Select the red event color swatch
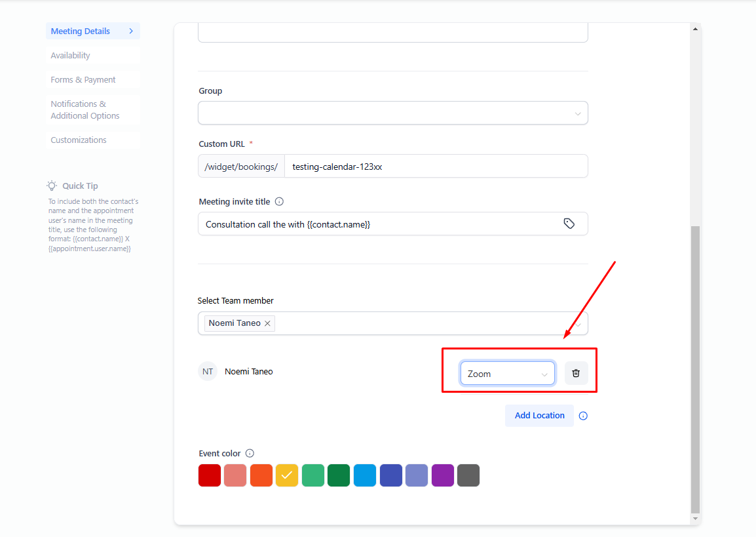756x537 pixels. click(210, 475)
